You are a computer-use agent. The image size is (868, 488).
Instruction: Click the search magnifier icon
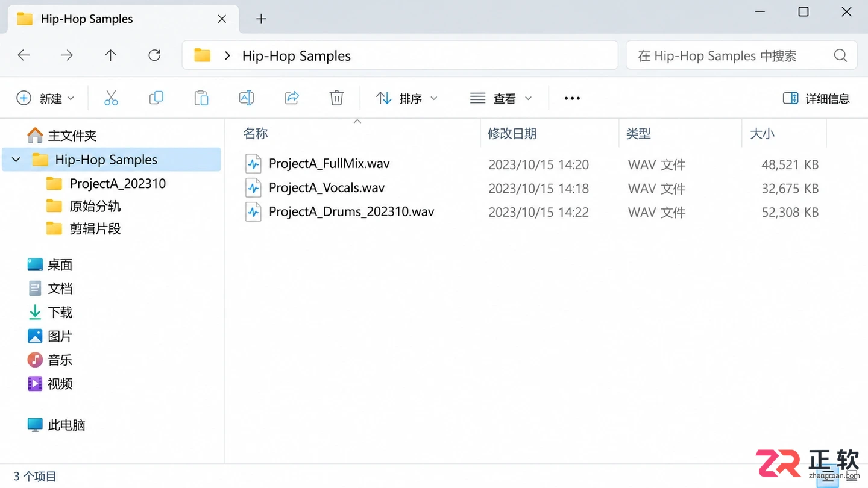point(840,55)
